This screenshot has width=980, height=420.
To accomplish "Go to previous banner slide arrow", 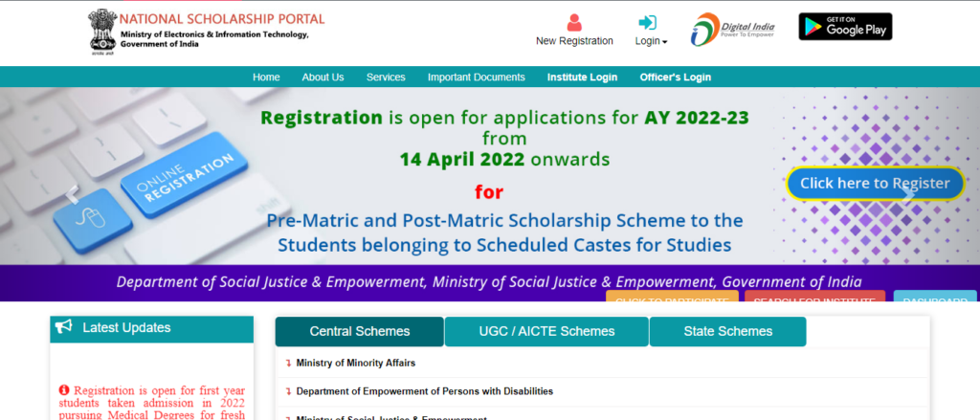I will [73, 194].
